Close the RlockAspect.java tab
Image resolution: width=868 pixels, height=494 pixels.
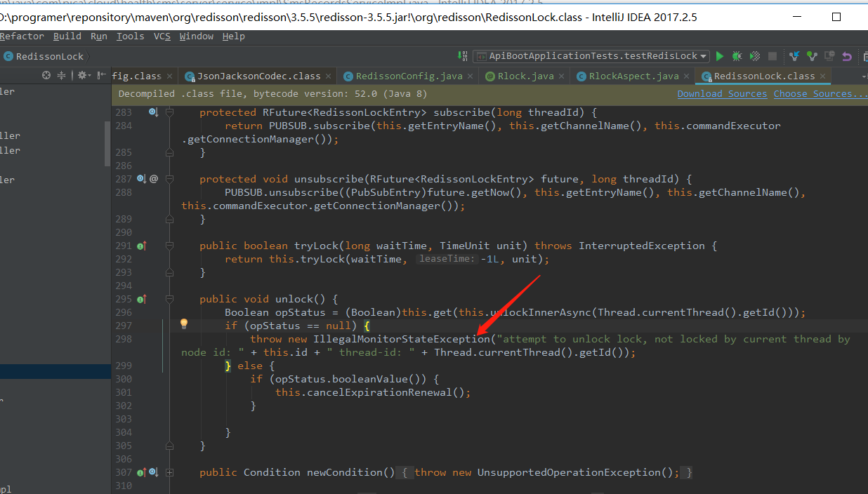point(686,76)
